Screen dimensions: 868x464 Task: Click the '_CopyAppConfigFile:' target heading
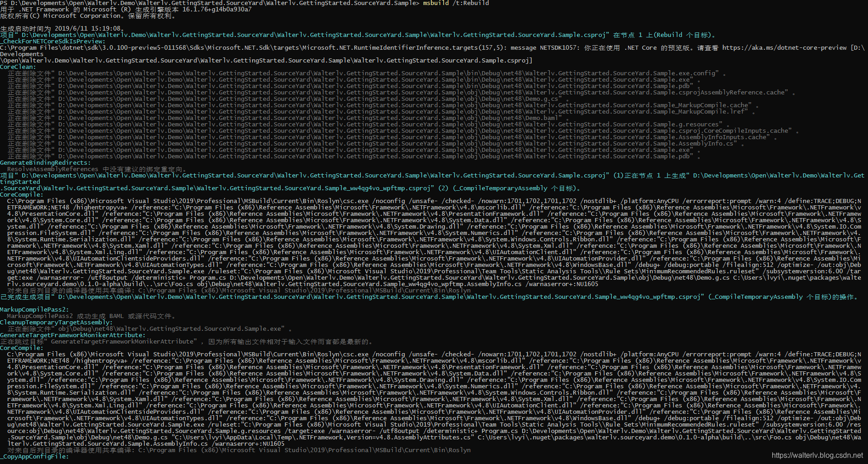[x=35, y=456]
